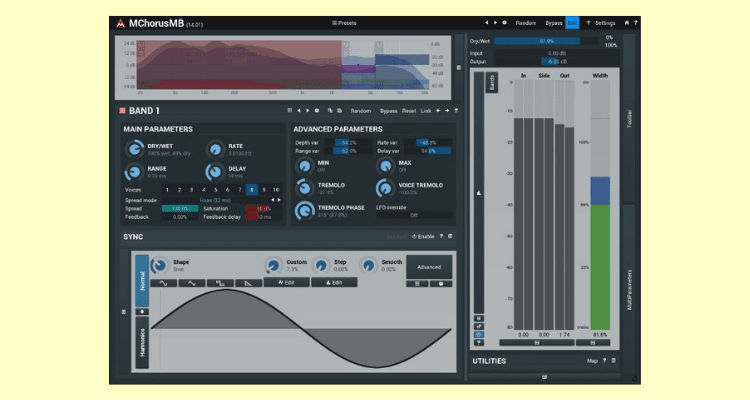This screenshot has height=400, width=750.
Task: Adjust the Spread slider
Action: pos(180,209)
